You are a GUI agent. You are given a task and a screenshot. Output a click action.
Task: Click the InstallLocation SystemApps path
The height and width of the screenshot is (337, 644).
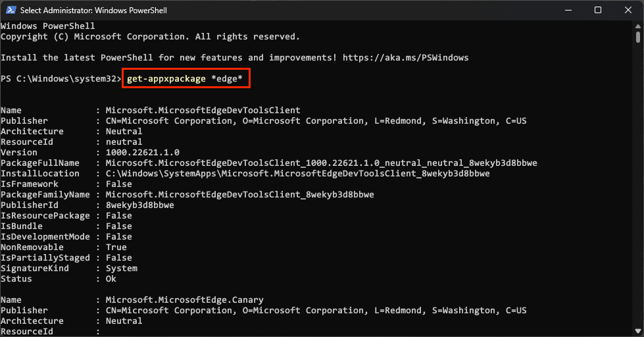click(298, 174)
